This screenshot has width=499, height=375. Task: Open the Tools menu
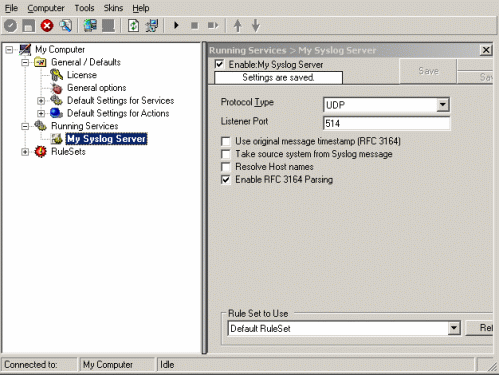(84, 8)
